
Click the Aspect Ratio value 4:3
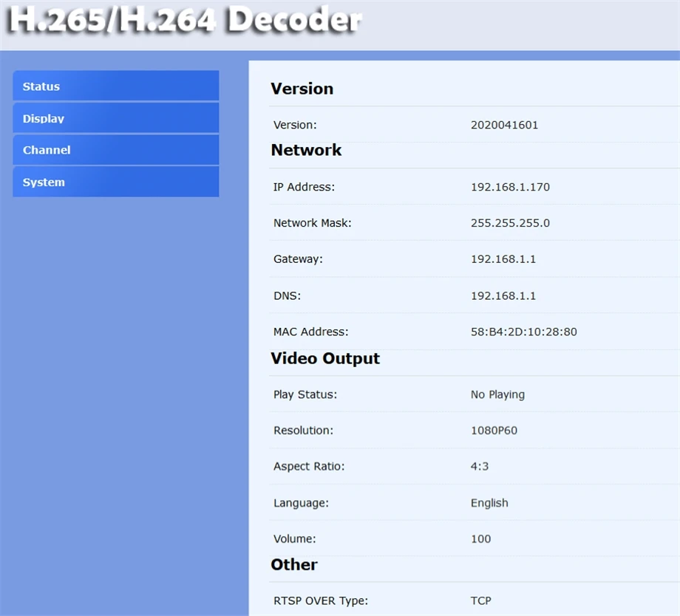(x=480, y=466)
